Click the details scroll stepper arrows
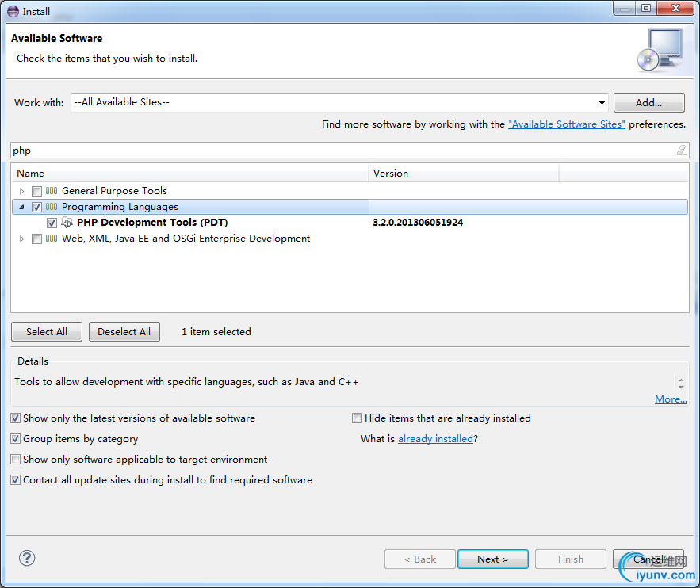 coord(681,383)
